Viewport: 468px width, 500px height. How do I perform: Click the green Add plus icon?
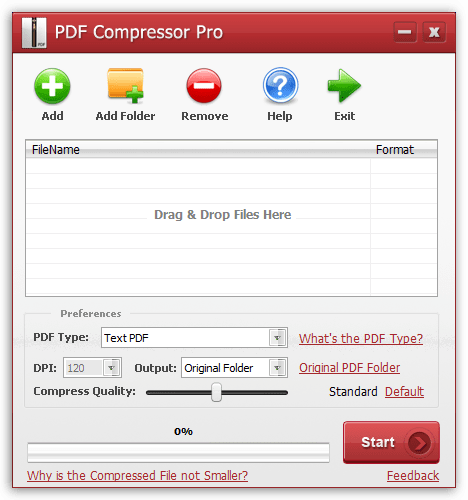pos(52,86)
